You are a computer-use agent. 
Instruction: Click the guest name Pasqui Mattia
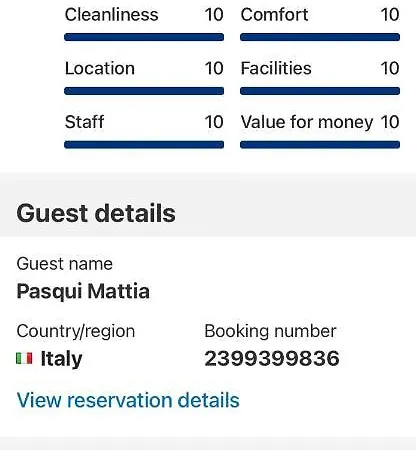[x=83, y=291]
